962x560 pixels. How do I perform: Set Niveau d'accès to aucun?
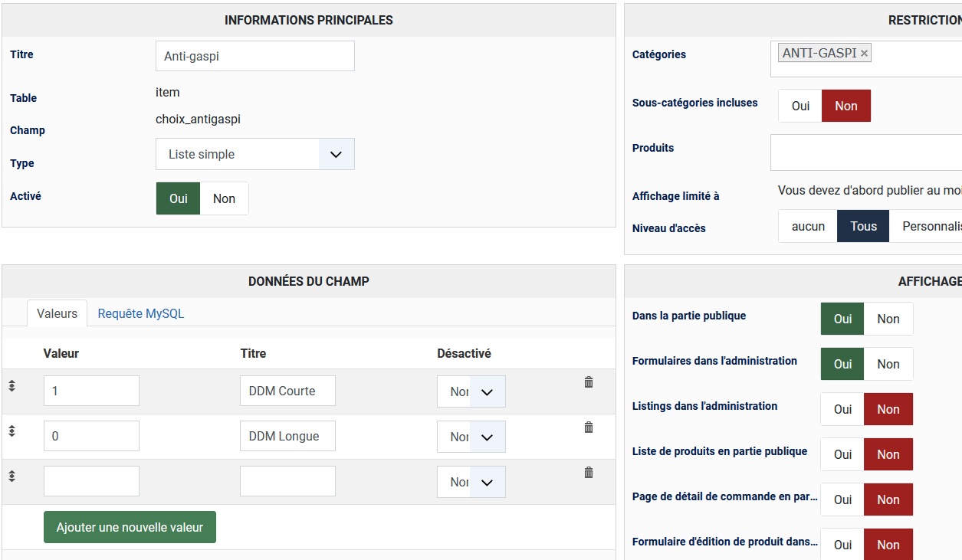pos(808,226)
